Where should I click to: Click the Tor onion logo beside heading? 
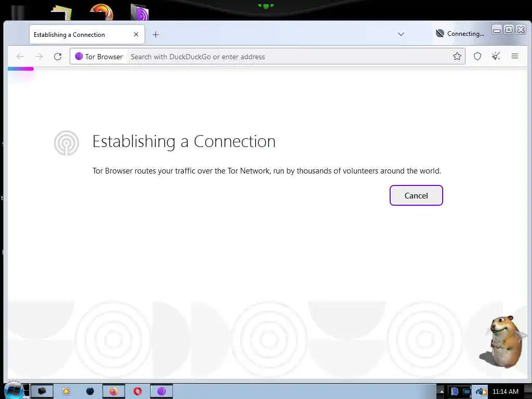(x=66, y=143)
